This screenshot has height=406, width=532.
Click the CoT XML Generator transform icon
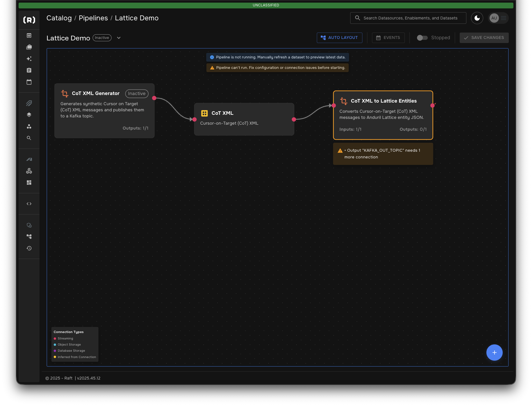point(64,94)
